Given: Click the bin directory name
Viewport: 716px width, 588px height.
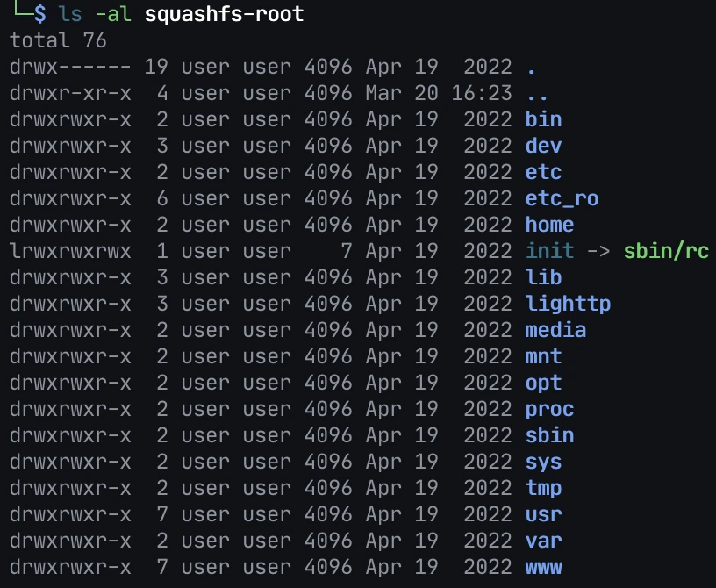Looking at the screenshot, I should 543,119.
